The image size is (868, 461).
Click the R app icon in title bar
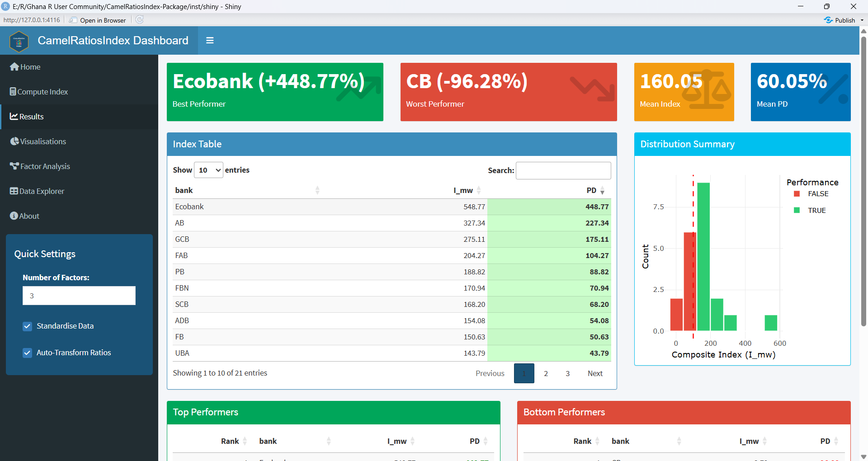click(x=6, y=6)
